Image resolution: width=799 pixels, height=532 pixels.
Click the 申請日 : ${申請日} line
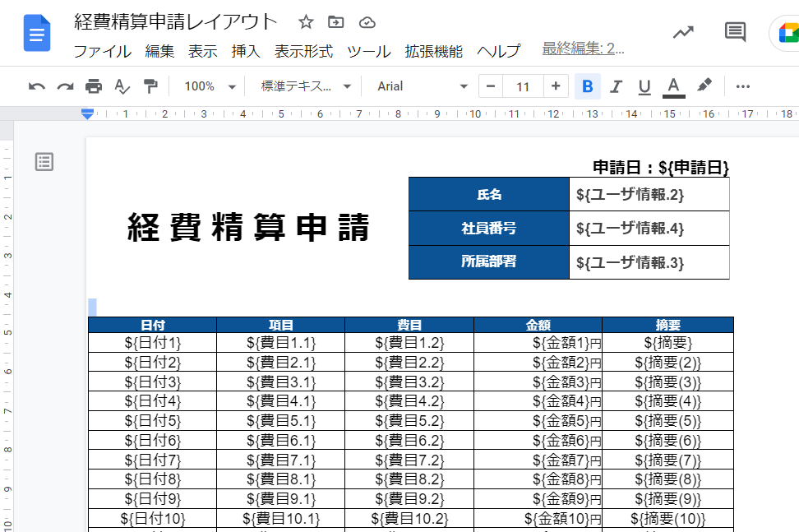(x=661, y=168)
